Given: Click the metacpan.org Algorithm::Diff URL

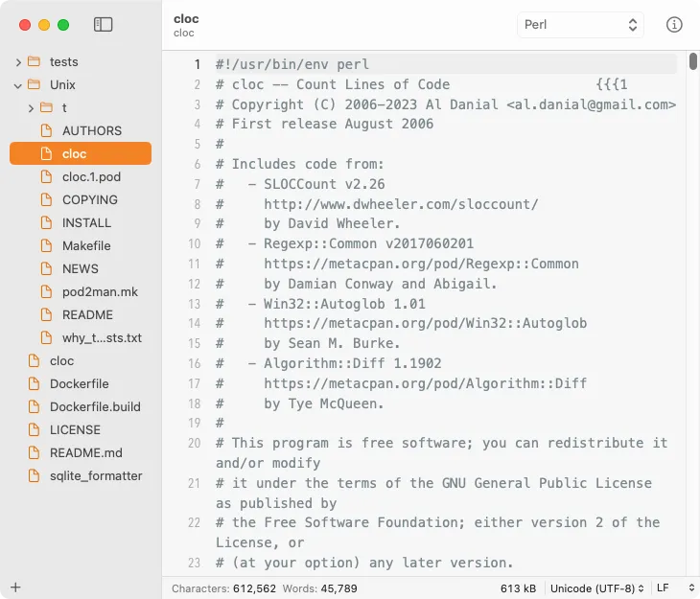Looking at the screenshot, I should [425, 383].
